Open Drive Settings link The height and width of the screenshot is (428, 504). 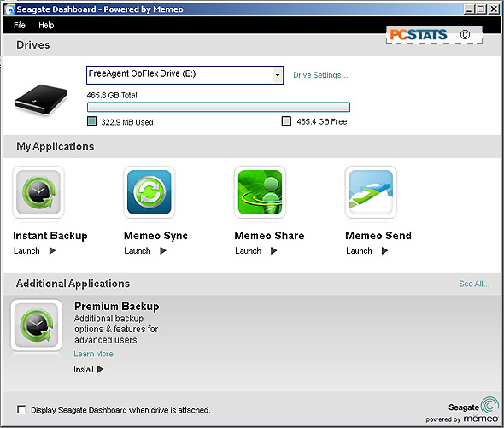(x=320, y=75)
